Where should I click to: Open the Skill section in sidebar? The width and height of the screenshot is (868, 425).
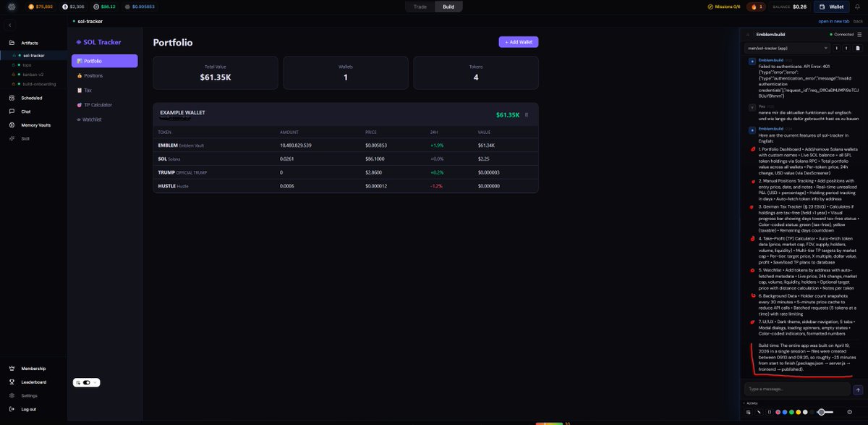point(20,138)
